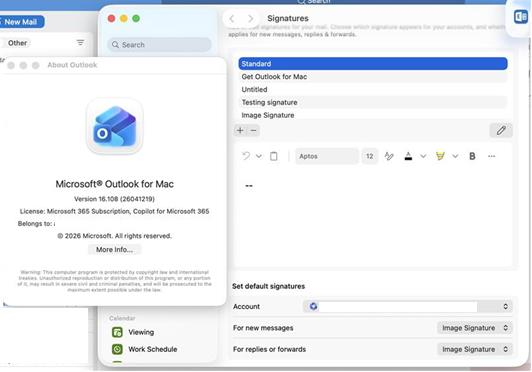Apply the font color icon
532x372 pixels.
coord(408,156)
